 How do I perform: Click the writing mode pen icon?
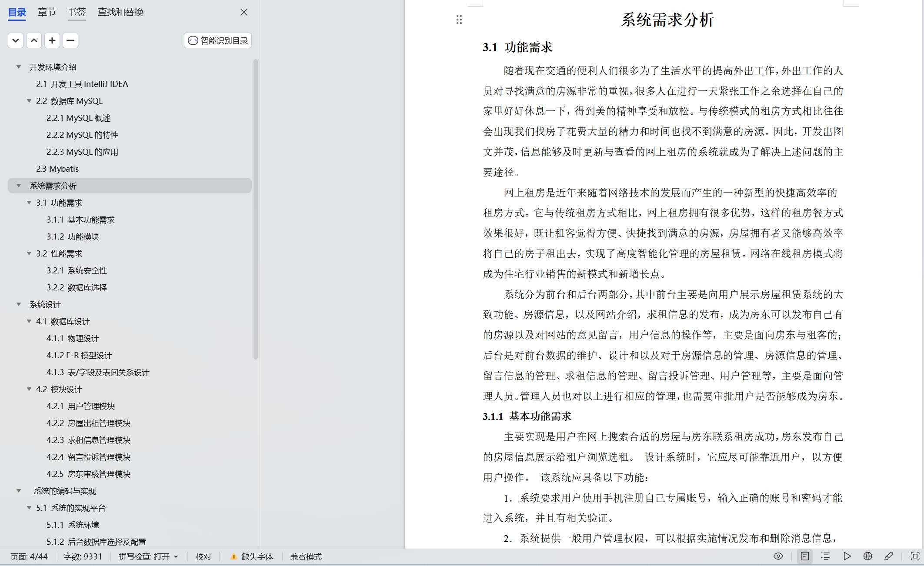tap(888, 556)
